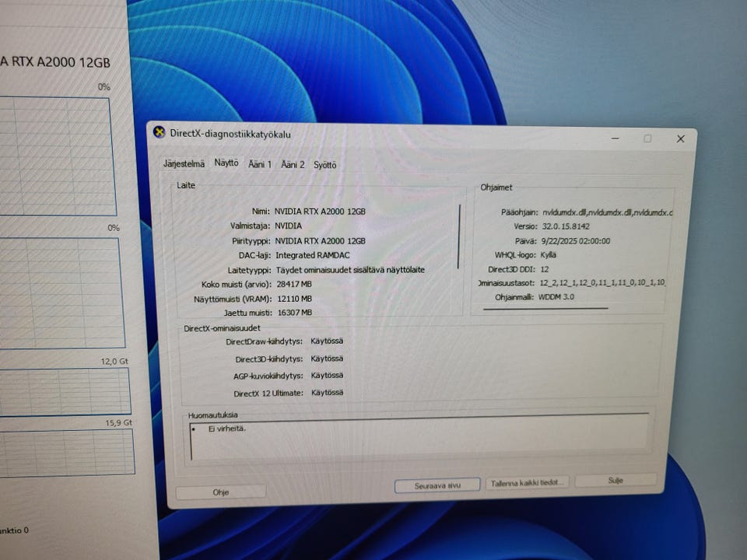Click the Sulje button
Screen dimensions: 747x560
point(615,481)
